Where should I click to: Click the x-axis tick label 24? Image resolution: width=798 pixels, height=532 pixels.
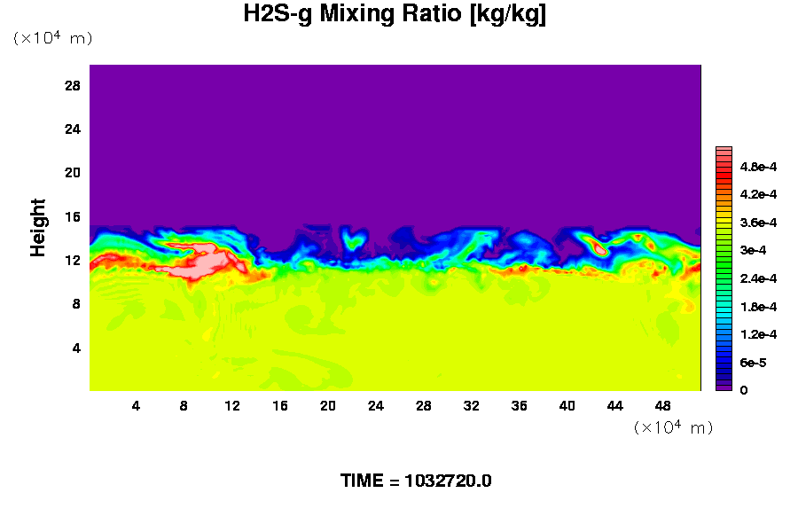(x=376, y=405)
